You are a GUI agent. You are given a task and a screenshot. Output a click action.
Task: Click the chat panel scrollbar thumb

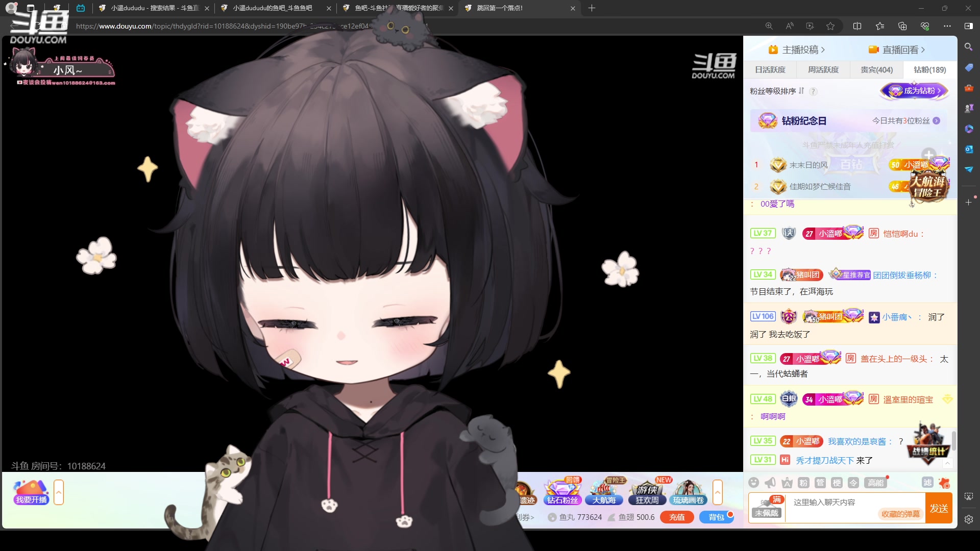(x=953, y=441)
